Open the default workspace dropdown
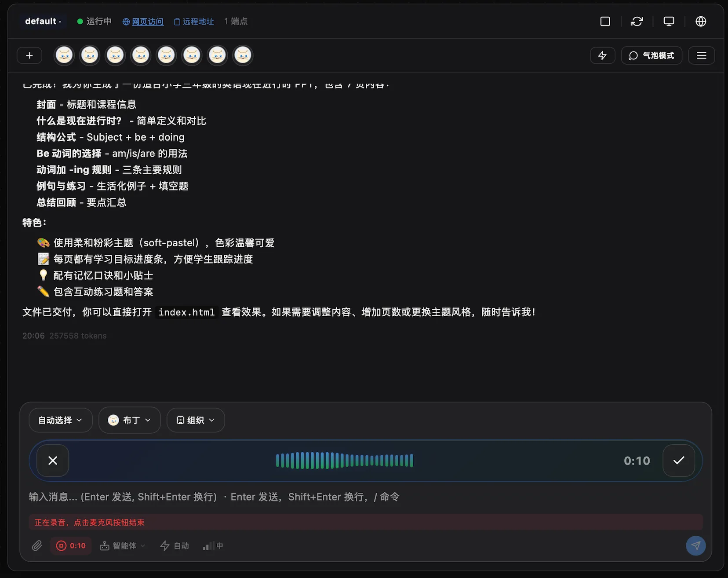 (x=43, y=21)
